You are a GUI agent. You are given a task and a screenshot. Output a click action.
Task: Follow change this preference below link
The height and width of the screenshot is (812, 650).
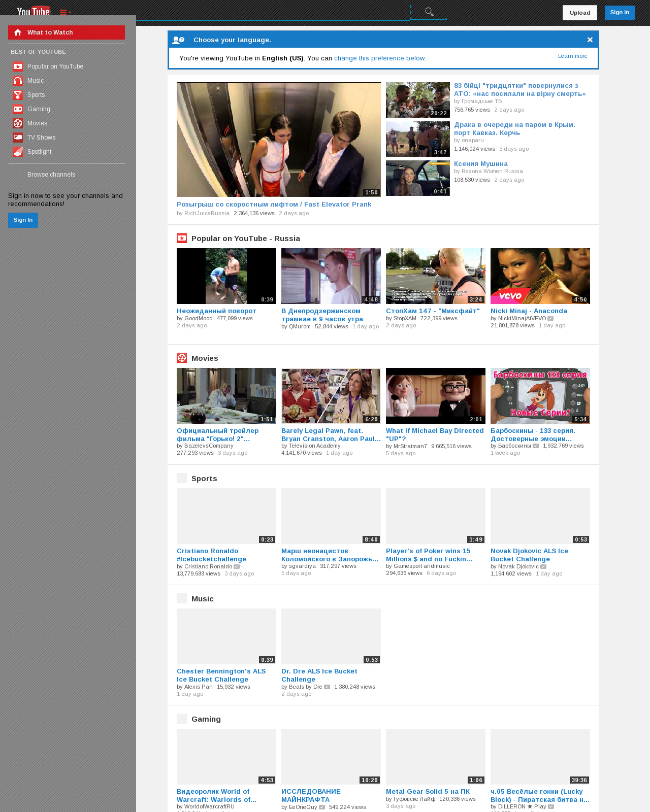(x=379, y=58)
